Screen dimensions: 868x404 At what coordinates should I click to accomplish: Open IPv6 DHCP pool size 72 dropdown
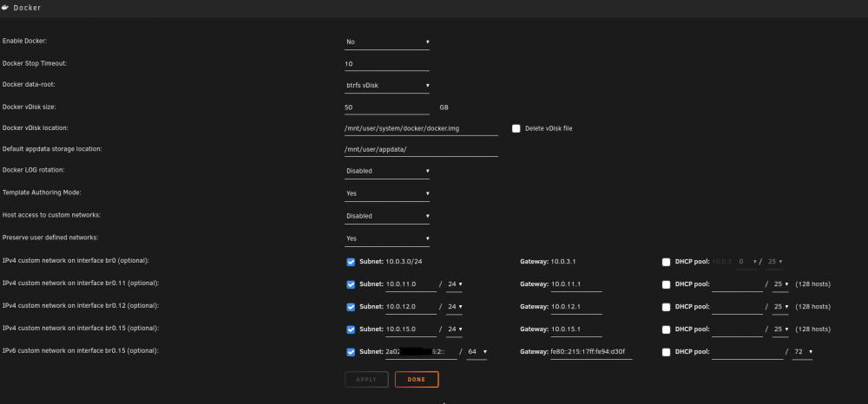(x=803, y=352)
